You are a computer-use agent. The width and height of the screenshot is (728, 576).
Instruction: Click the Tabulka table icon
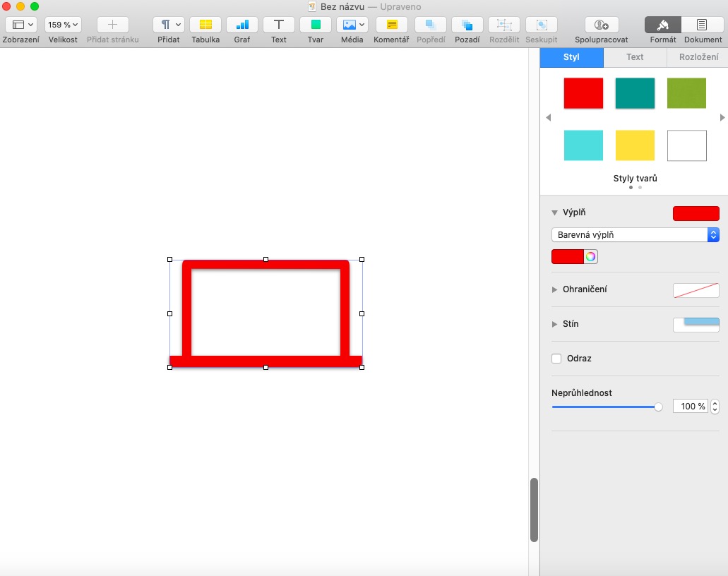pos(205,25)
